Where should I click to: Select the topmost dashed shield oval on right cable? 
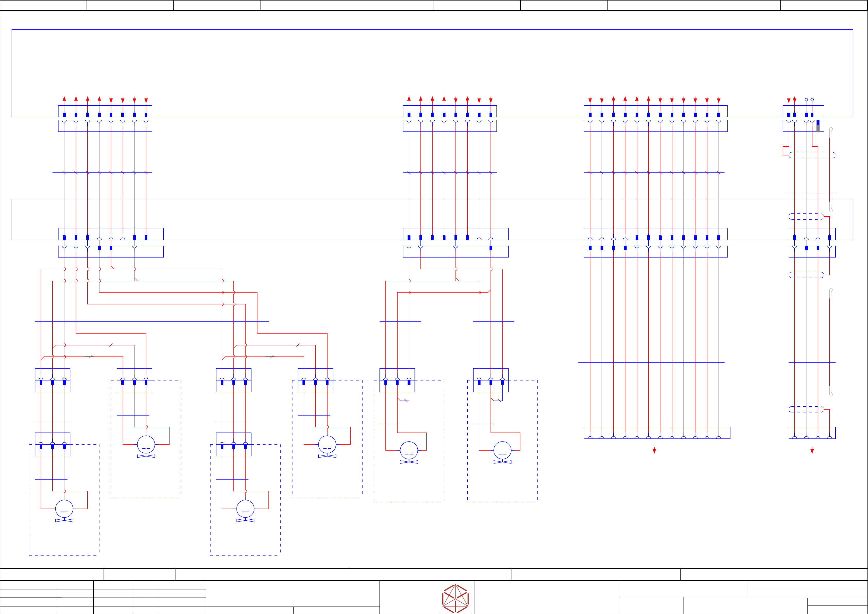(812, 155)
